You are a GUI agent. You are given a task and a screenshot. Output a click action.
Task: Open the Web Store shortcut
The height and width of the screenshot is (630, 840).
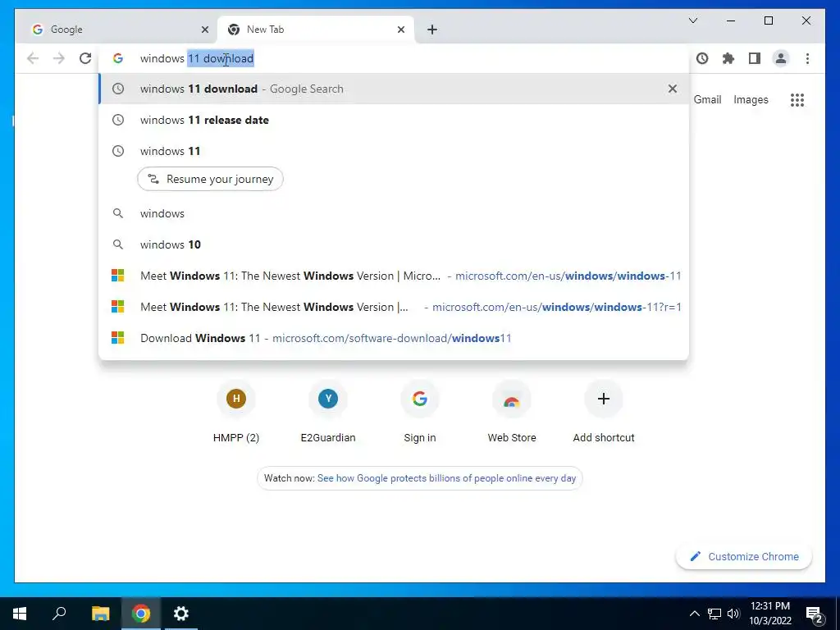coord(512,412)
